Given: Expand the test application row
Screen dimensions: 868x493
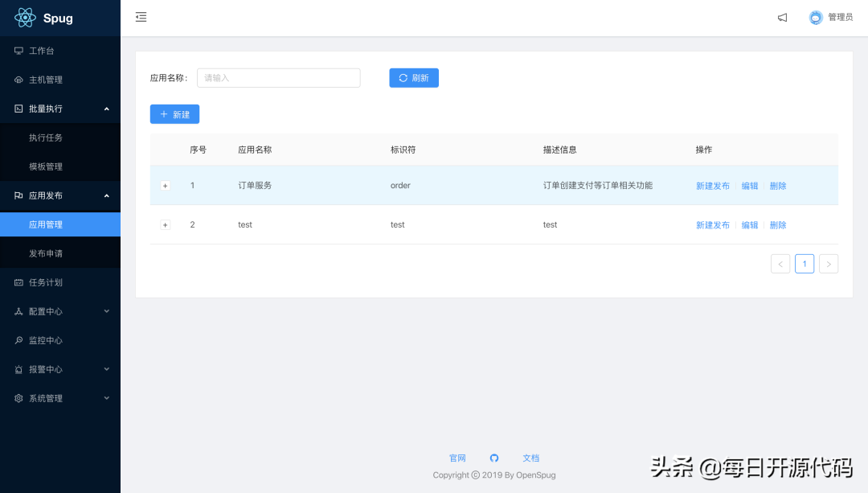Looking at the screenshot, I should coord(166,225).
